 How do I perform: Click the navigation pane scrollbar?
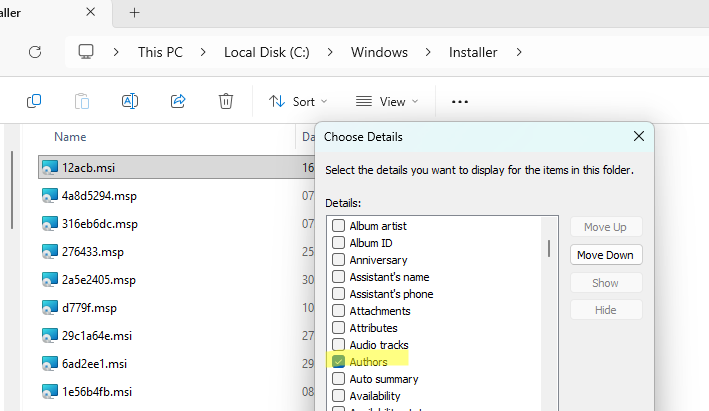click(12, 190)
